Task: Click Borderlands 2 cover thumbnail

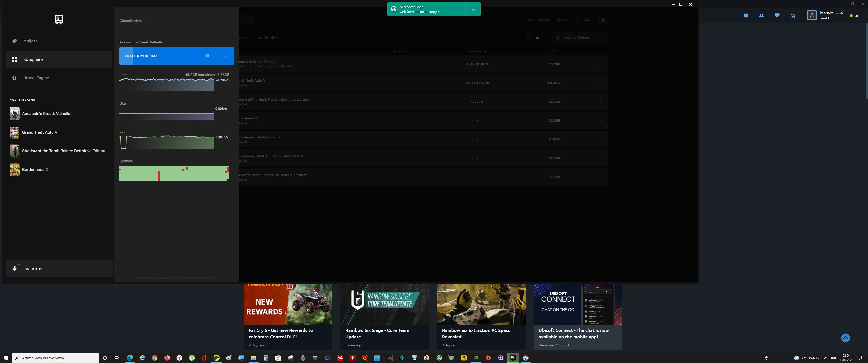Action: coord(14,170)
